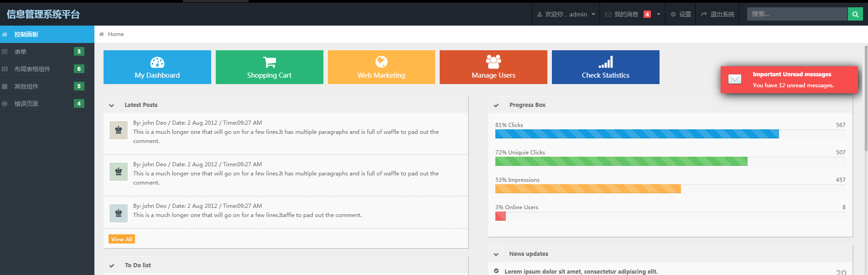Viewport: 868px width, 275px height.
Task: Expand the admin user dropdown arrow
Action: pos(593,15)
